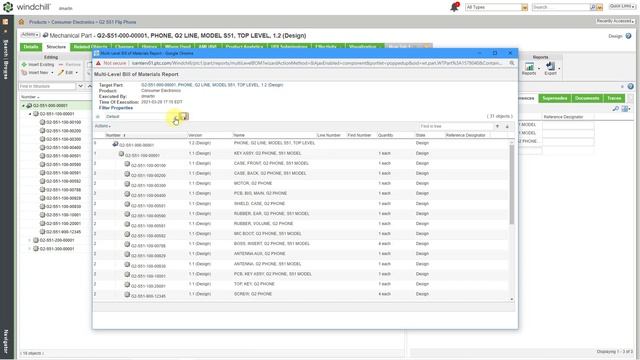Open the Quick Links menu
This screenshot has width=640, height=360.
pyautogui.click(x=622, y=7)
